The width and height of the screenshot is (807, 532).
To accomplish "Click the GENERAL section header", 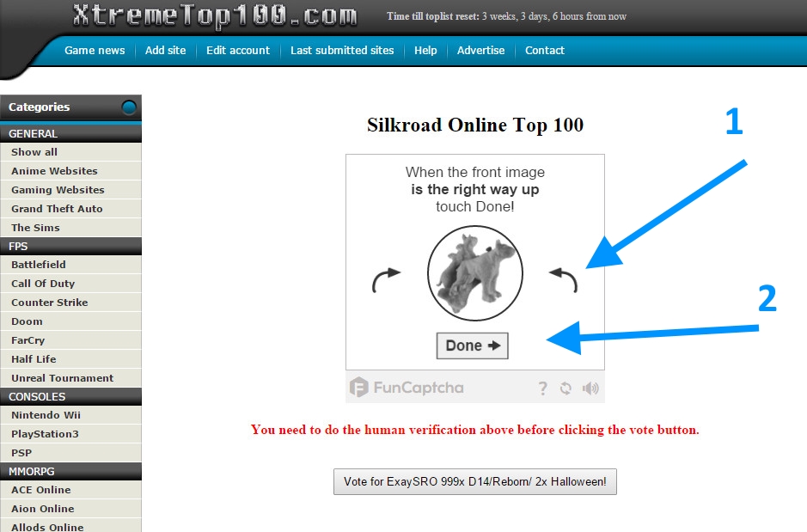I will pyautogui.click(x=71, y=134).
